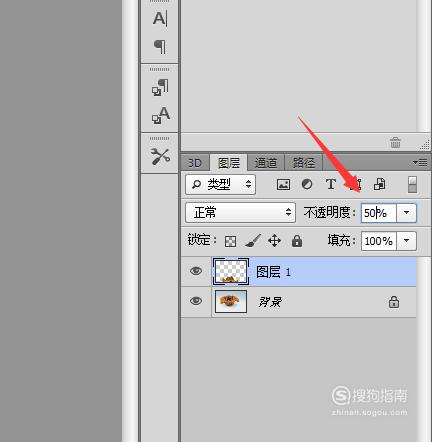Click the 填充 value field
Image resolution: width=432 pixels, height=442 pixels.
pyautogui.click(x=378, y=241)
